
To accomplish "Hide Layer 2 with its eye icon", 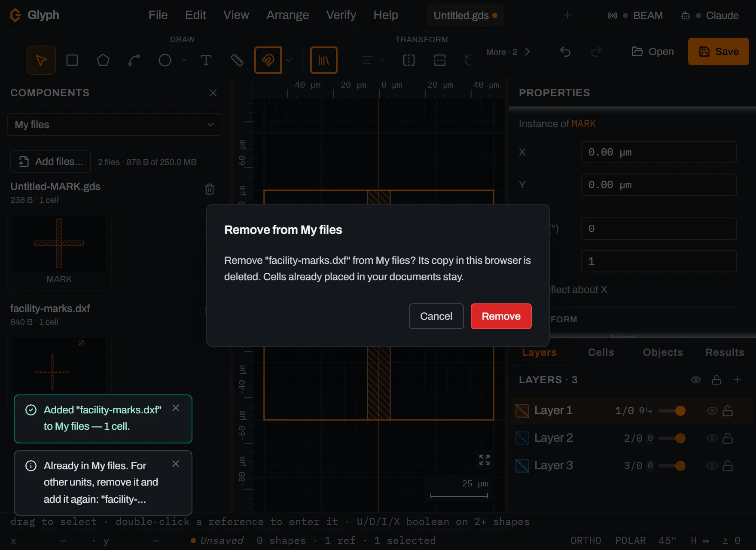I will click(712, 438).
